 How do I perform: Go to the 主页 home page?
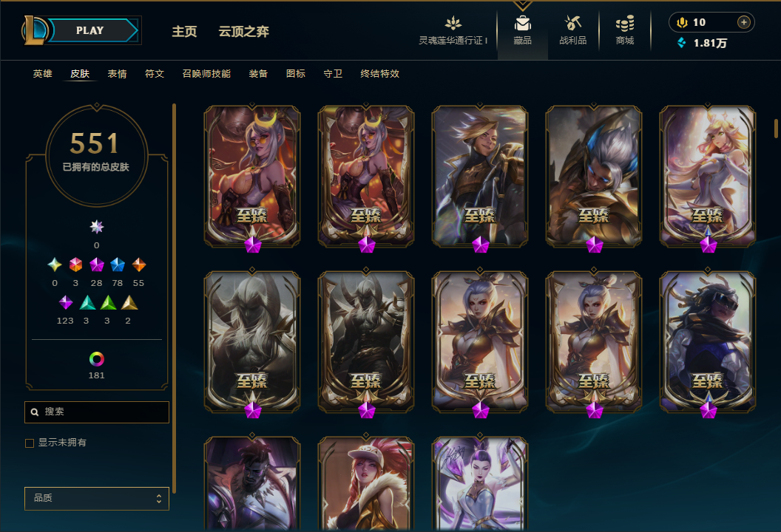point(184,31)
